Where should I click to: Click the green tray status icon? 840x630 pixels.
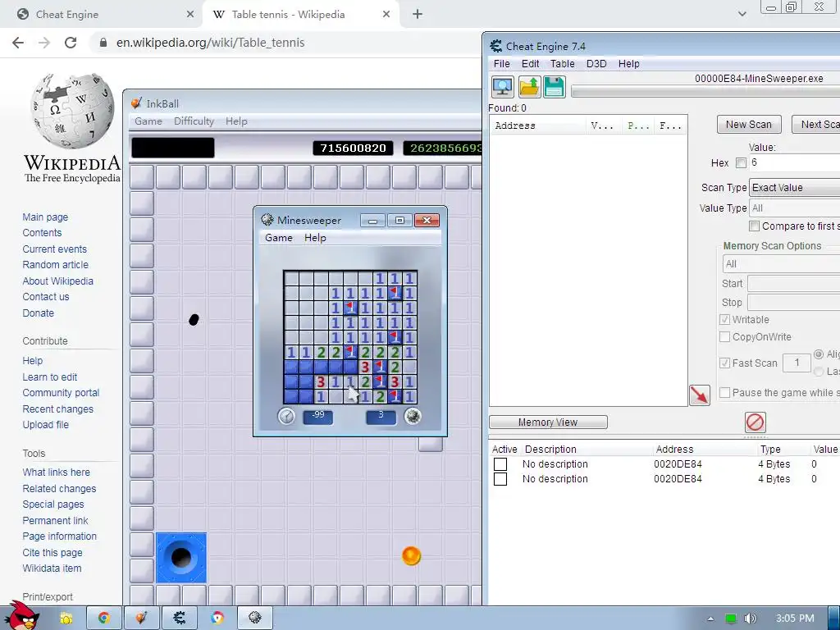(730, 619)
